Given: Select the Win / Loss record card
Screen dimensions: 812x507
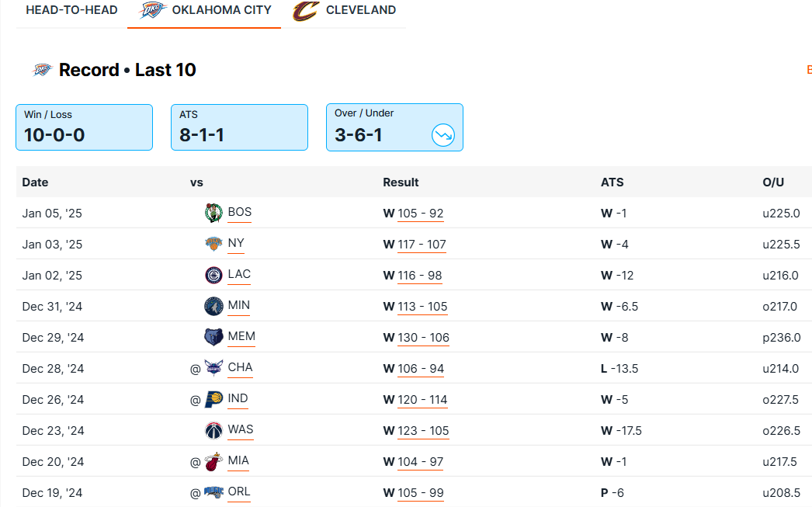Looking at the screenshot, I should pos(84,127).
